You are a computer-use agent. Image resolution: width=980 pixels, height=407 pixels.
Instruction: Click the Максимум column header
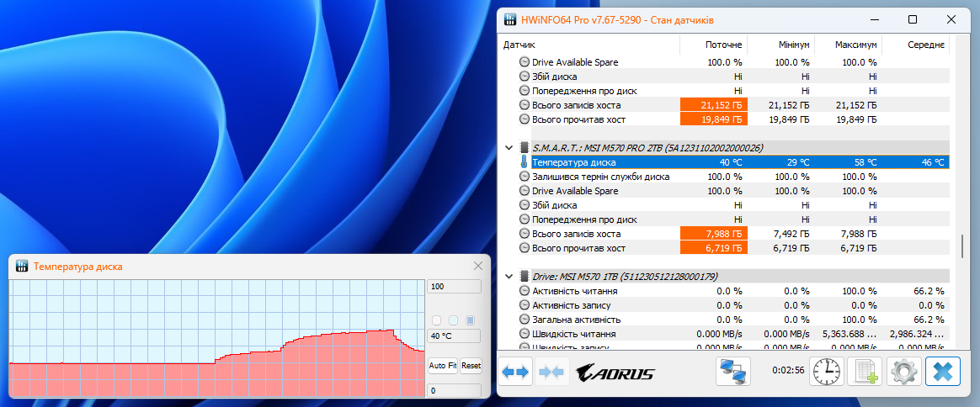849,45
